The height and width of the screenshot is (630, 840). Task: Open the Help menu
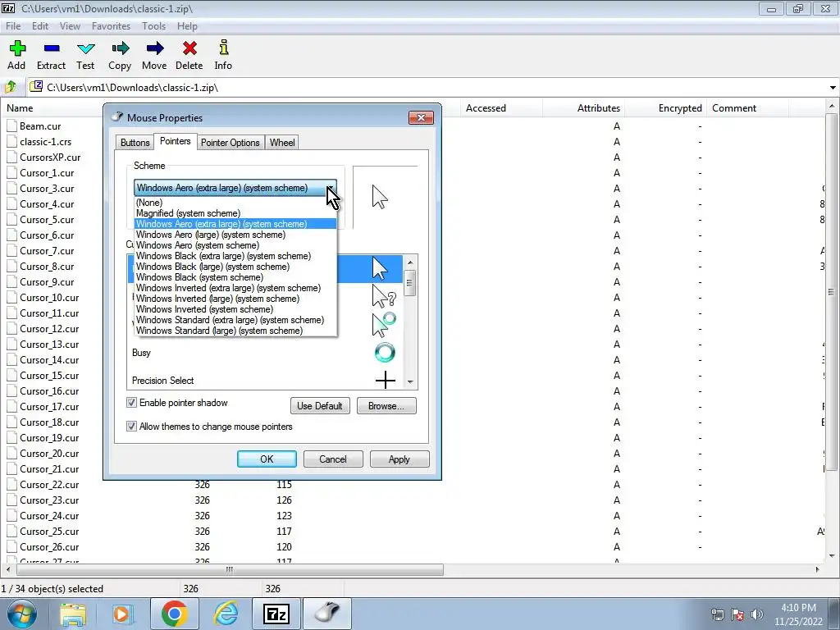click(187, 25)
